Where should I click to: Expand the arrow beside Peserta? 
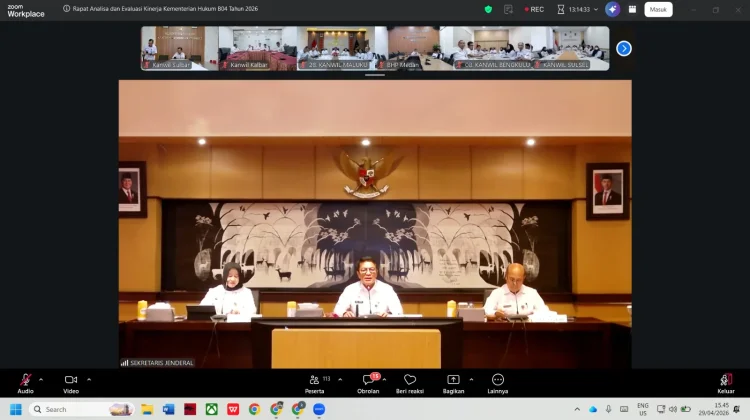click(x=340, y=380)
